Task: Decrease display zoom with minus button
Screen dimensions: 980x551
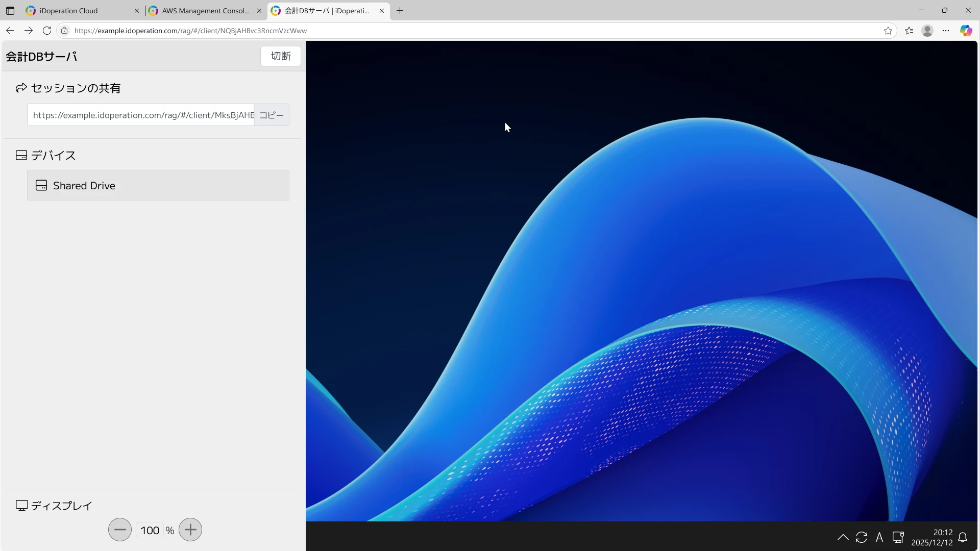Action: coord(120,530)
